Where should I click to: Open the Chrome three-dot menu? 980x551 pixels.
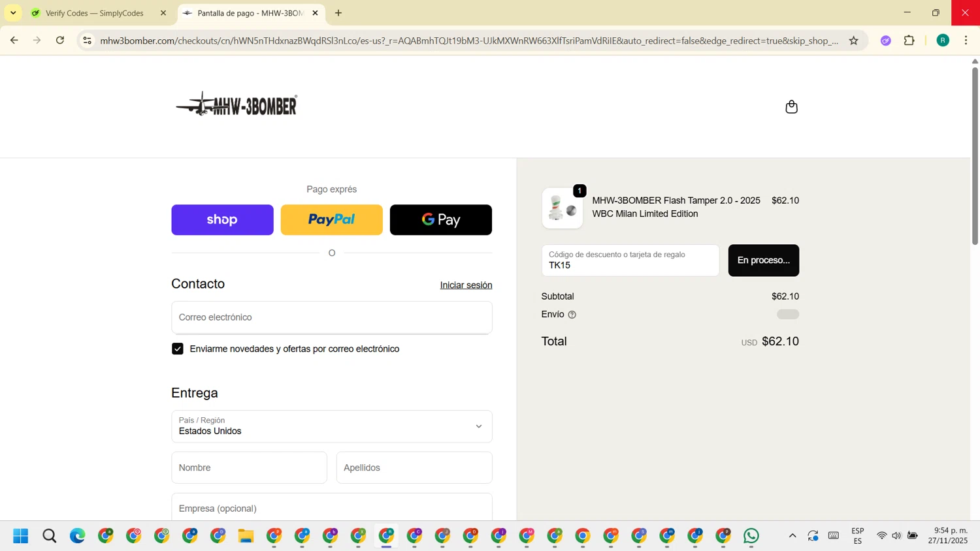pos(966,40)
